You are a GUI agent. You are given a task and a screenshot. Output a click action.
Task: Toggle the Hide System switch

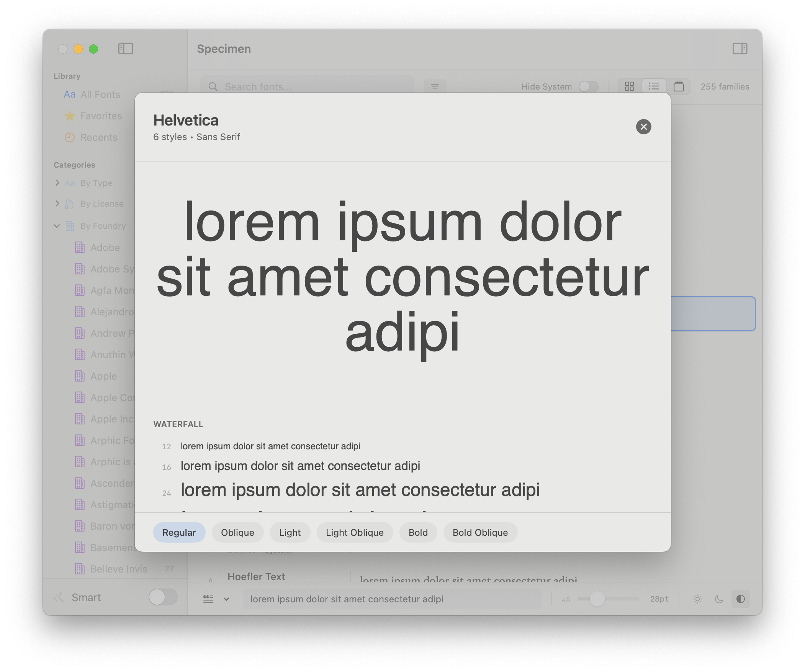[588, 86]
